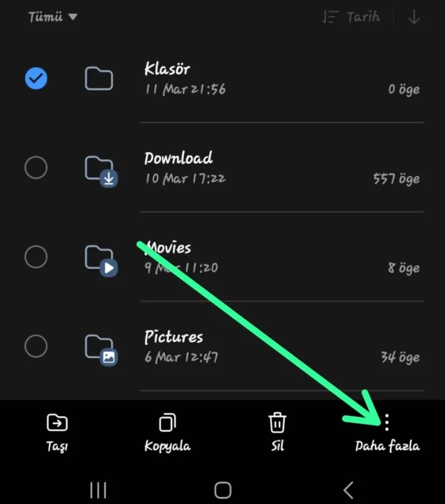Click the Klasör folder icon
This screenshot has height=504, width=445.
click(x=99, y=78)
